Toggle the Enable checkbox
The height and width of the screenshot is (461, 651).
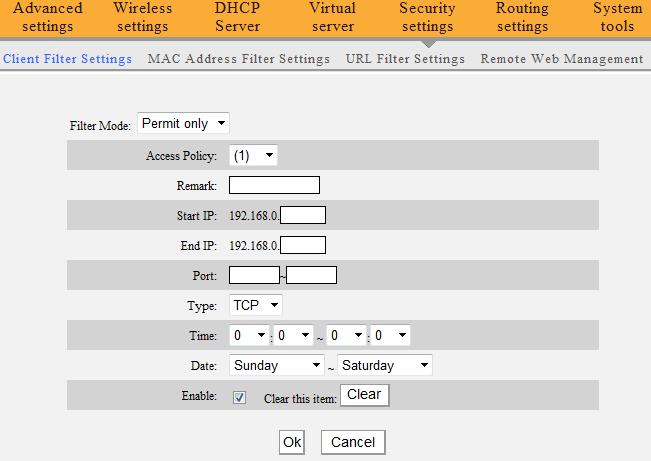point(239,397)
